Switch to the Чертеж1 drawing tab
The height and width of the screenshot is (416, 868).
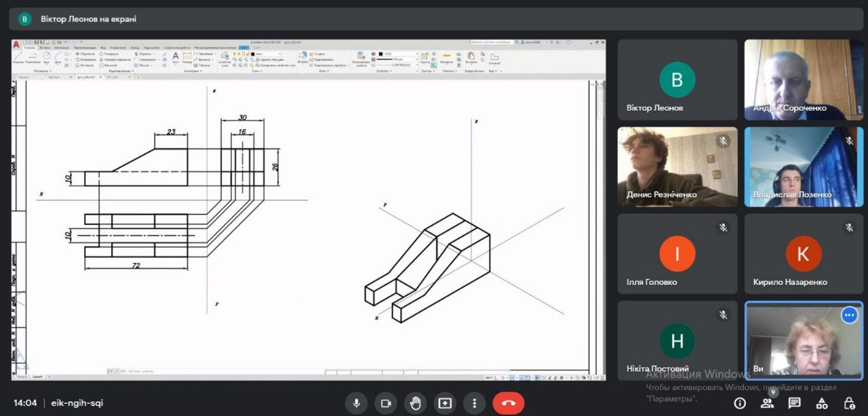point(54,77)
